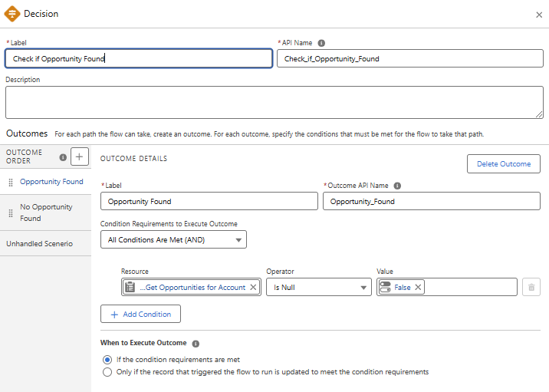Select the Opportunity Found outcome

point(51,182)
